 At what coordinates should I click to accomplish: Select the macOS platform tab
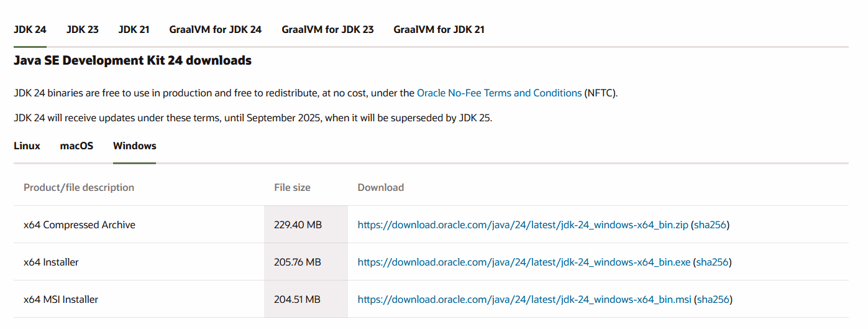(76, 146)
